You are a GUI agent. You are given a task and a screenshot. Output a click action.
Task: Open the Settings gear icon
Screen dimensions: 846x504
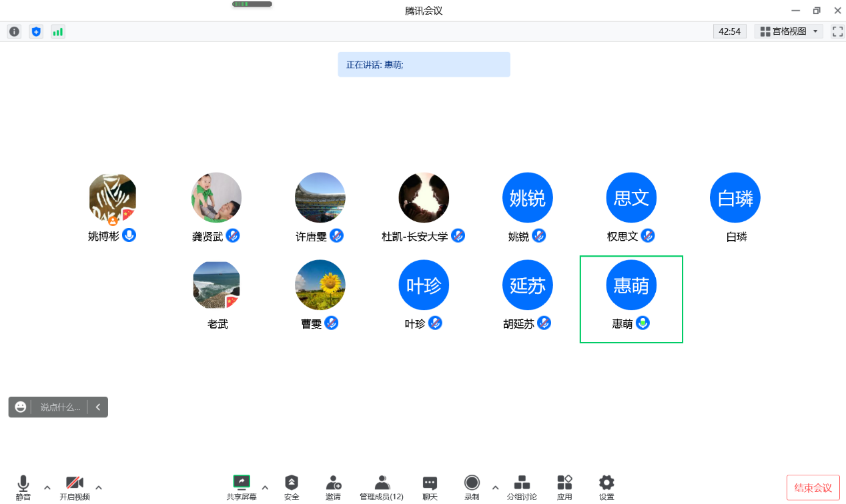(606, 487)
